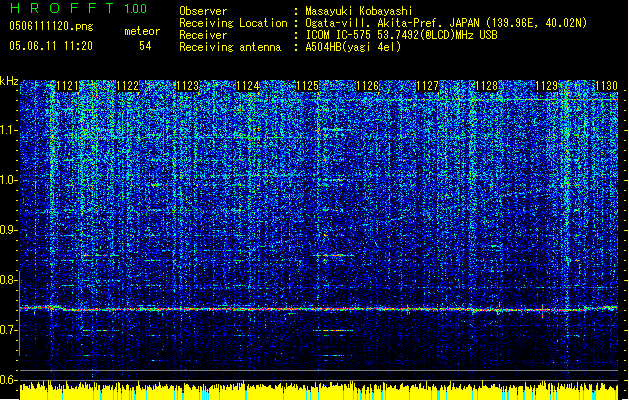
Task: Select the filename 0506111120.png
Action: click(51, 27)
